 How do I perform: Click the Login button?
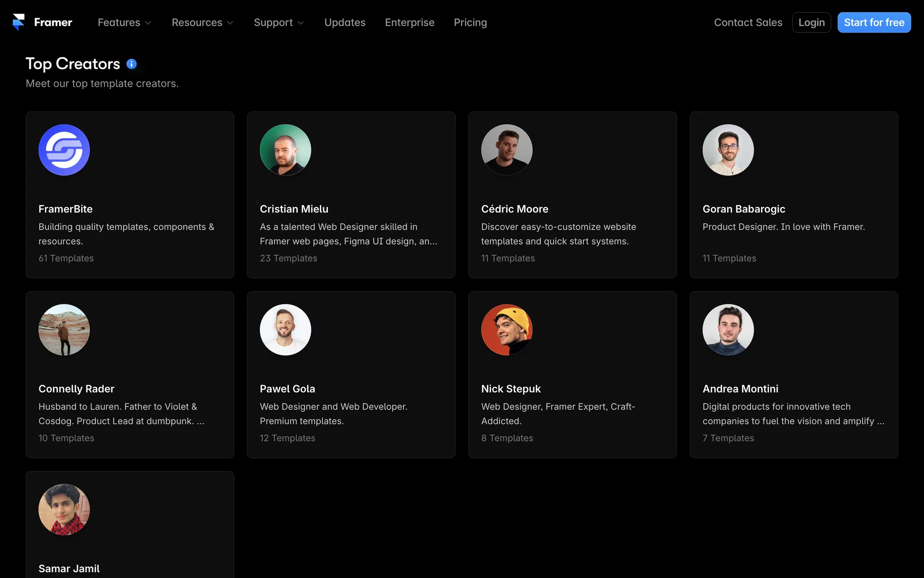[811, 23]
